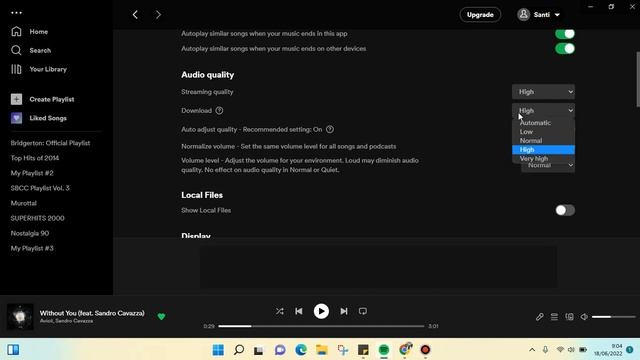The image size is (640, 360).
Task: Choose Very high download quality
Action: [543, 159]
